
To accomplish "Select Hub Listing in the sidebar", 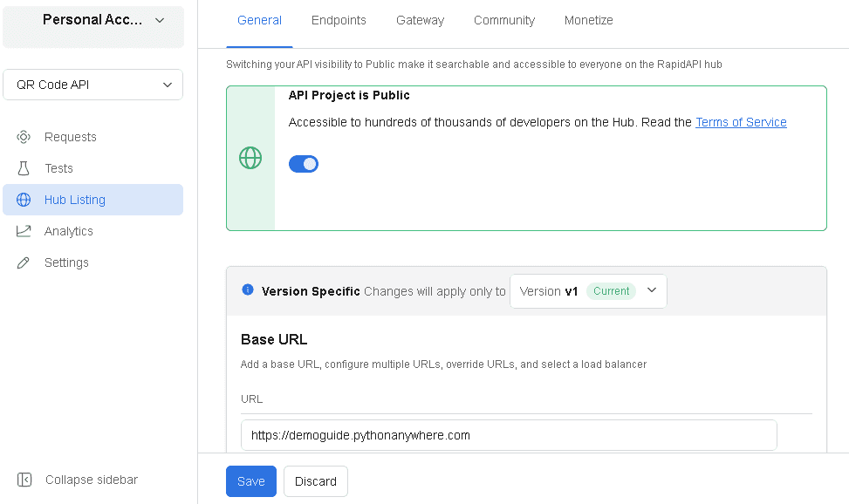I will (93, 200).
